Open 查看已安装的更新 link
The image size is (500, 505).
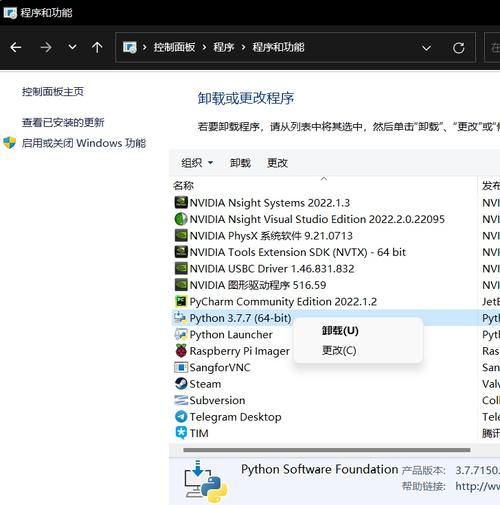point(63,122)
